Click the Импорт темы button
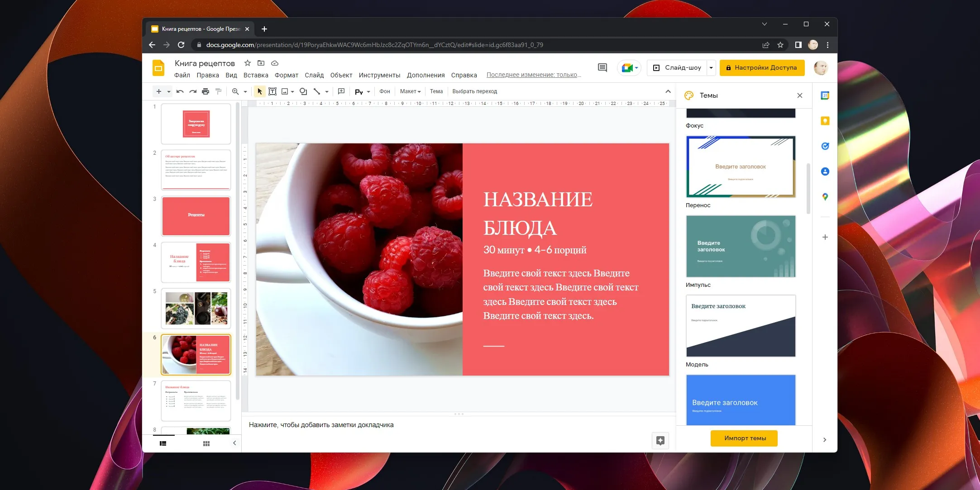The width and height of the screenshot is (980, 490). (744, 438)
